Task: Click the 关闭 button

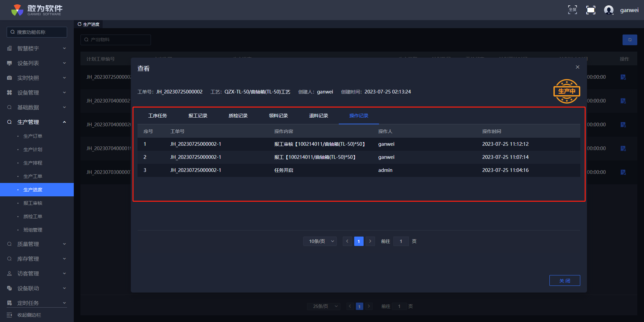Action: (565, 280)
